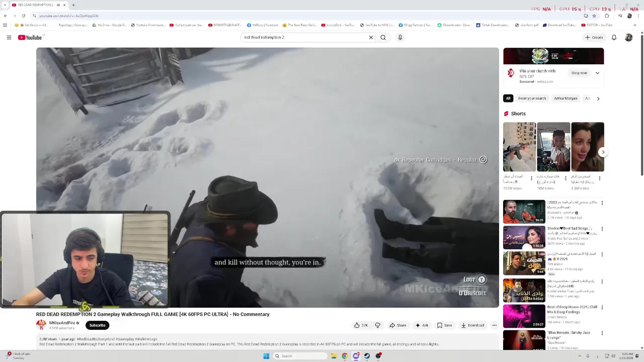Viewport: 644px width, 362px height.
Task: Open options for 'Best Sad Songs' video
Action: point(602,229)
